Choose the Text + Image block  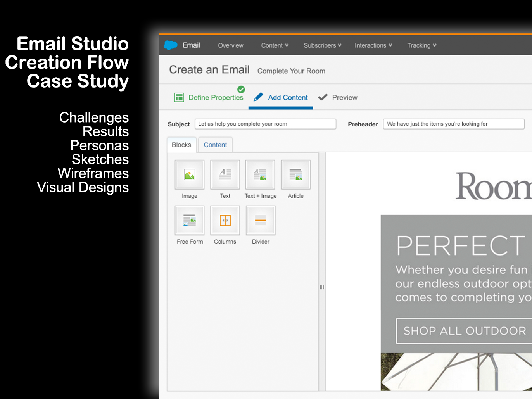(260, 174)
